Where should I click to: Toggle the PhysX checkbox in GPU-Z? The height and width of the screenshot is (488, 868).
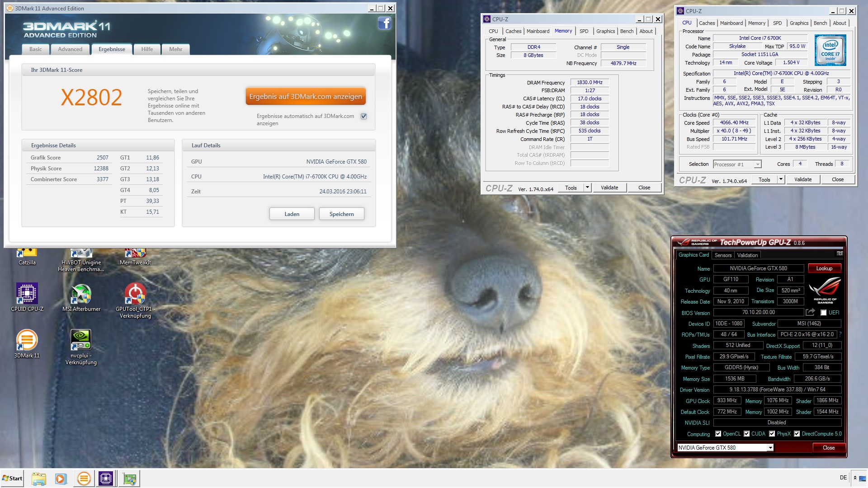(772, 434)
